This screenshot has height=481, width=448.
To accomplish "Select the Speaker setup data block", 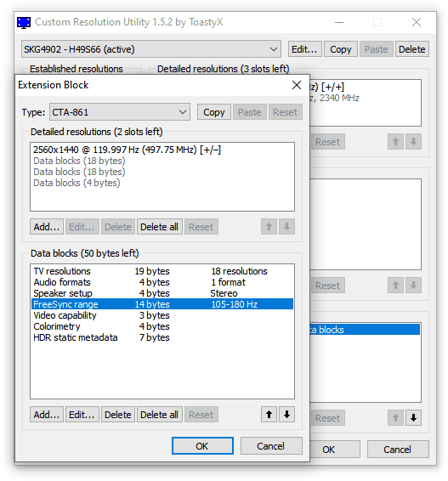I will tap(162, 293).
